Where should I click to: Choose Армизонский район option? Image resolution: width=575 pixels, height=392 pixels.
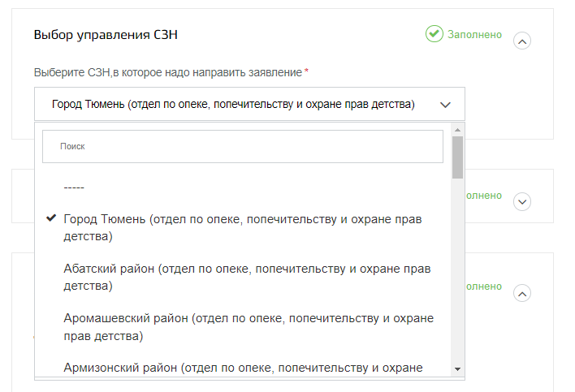243,368
